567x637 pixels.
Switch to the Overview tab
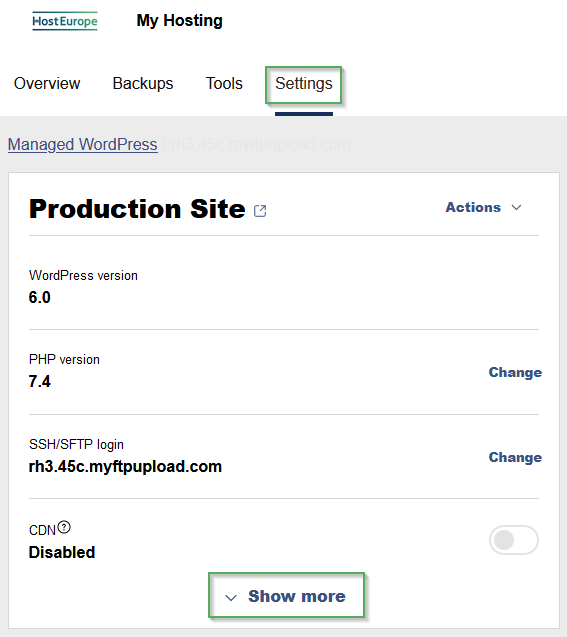point(47,83)
